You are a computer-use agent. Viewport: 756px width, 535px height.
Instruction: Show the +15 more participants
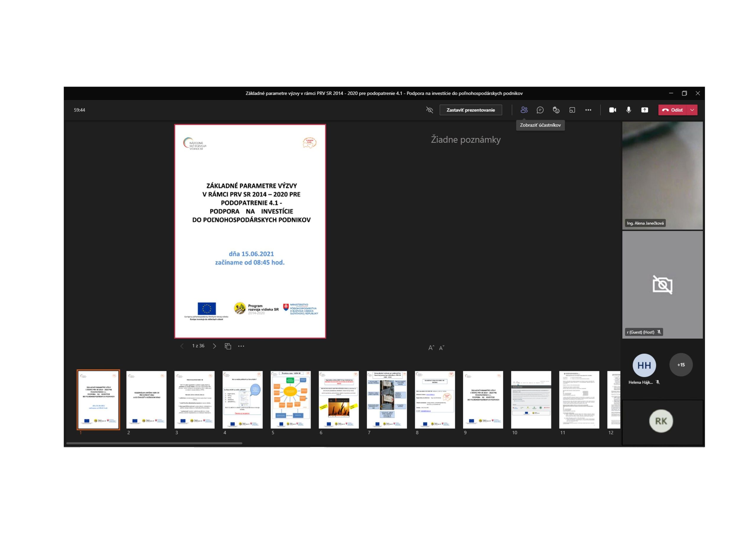[681, 364]
